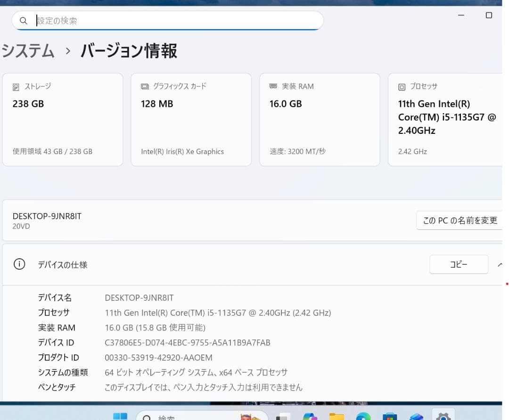Click the コピー button to copy device specs
The height and width of the screenshot is (420, 509).
pyautogui.click(x=459, y=264)
